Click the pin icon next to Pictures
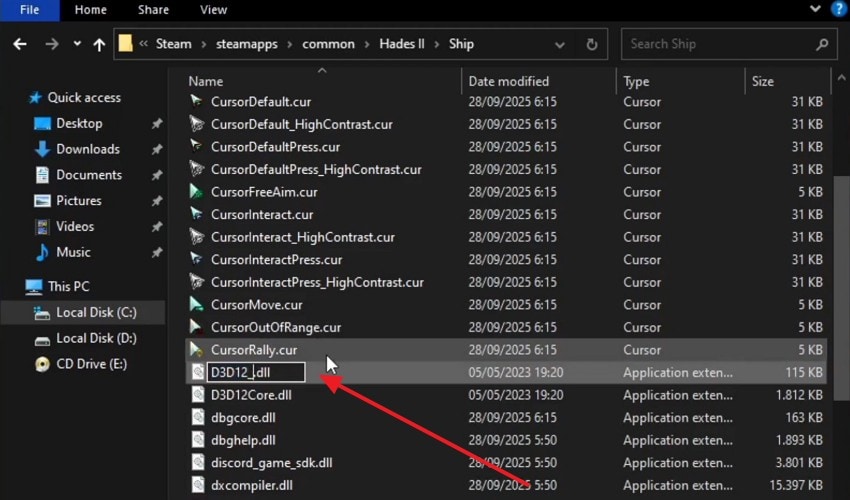The width and height of the screenshot is (850, 500). click(157, 201)
